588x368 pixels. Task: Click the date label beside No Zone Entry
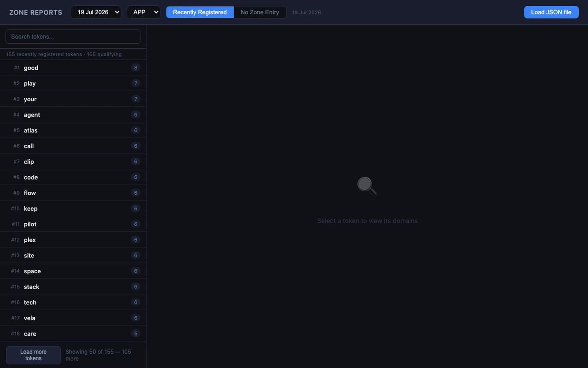[x=307, y=13]
